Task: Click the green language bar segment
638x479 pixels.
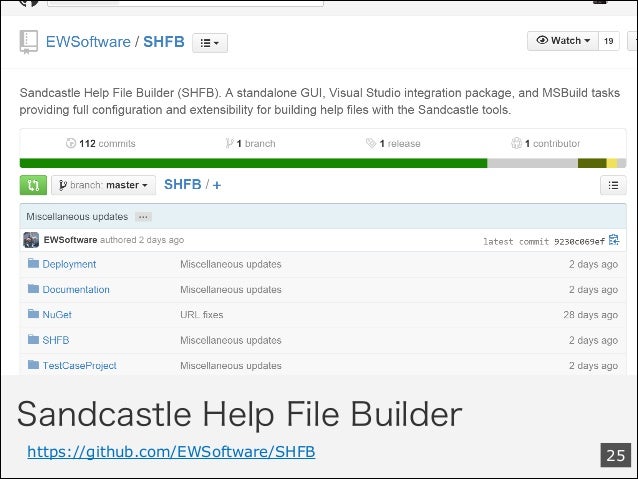Action: pos(253,163)
